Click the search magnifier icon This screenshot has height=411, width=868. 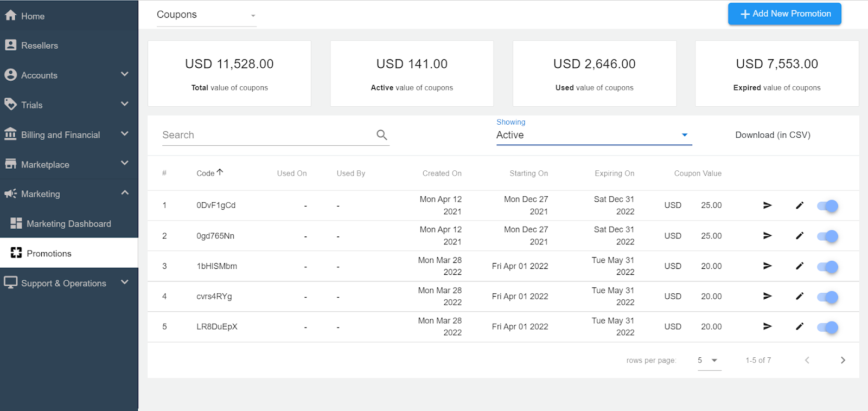point(382,135)
